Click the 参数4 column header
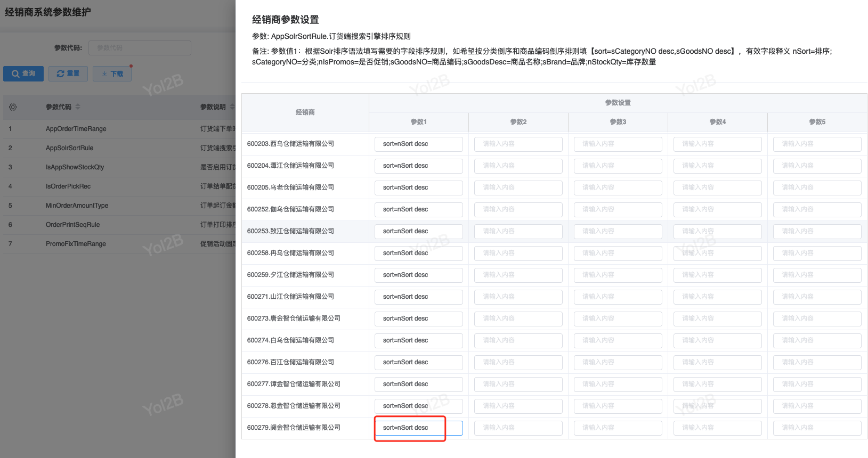The width and height of the screenshot is (868, 458). click(718, 122)
